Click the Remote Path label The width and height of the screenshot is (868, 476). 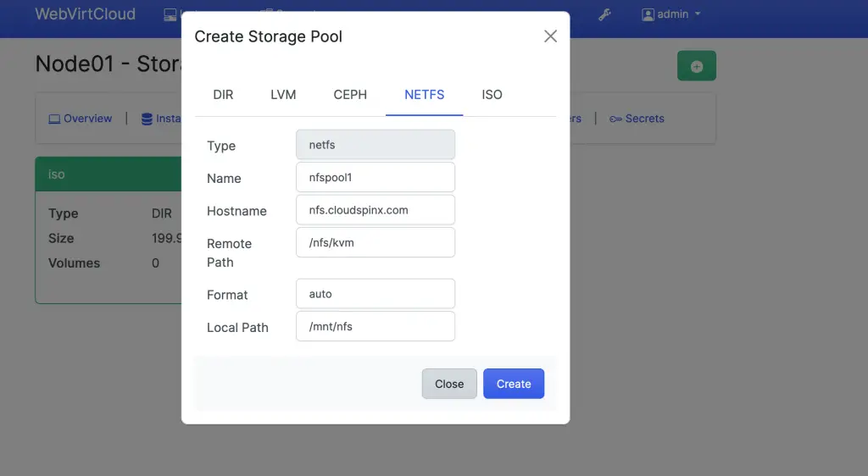coord(229,253)
